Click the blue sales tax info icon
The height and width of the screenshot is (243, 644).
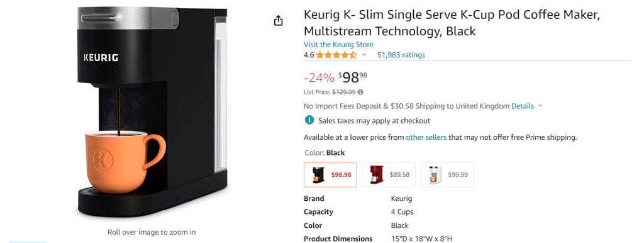309,120
